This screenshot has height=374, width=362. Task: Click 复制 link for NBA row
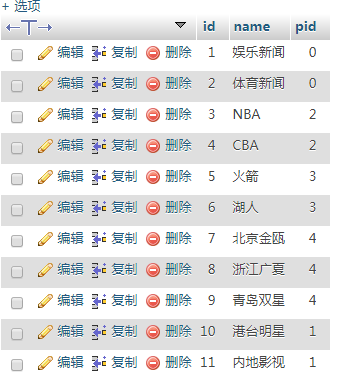[124, 114]
